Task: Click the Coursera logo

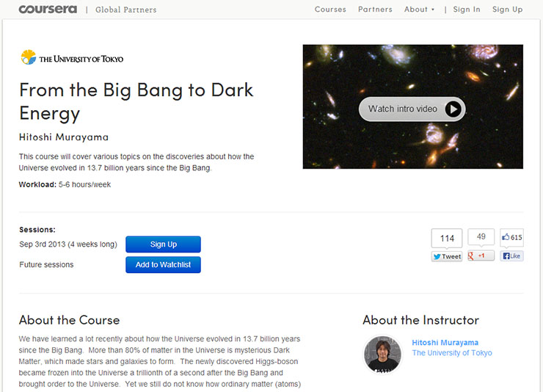Action: click(48, 10)
